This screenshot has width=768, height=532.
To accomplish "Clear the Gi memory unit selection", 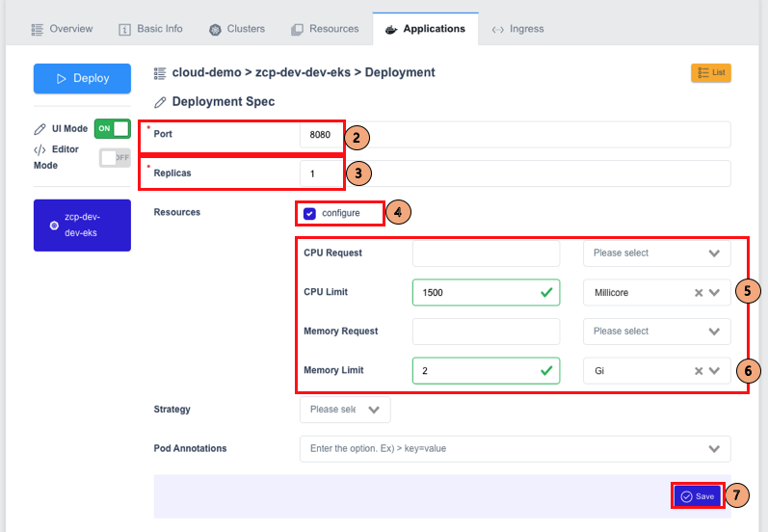I will [x=699, y=371].
